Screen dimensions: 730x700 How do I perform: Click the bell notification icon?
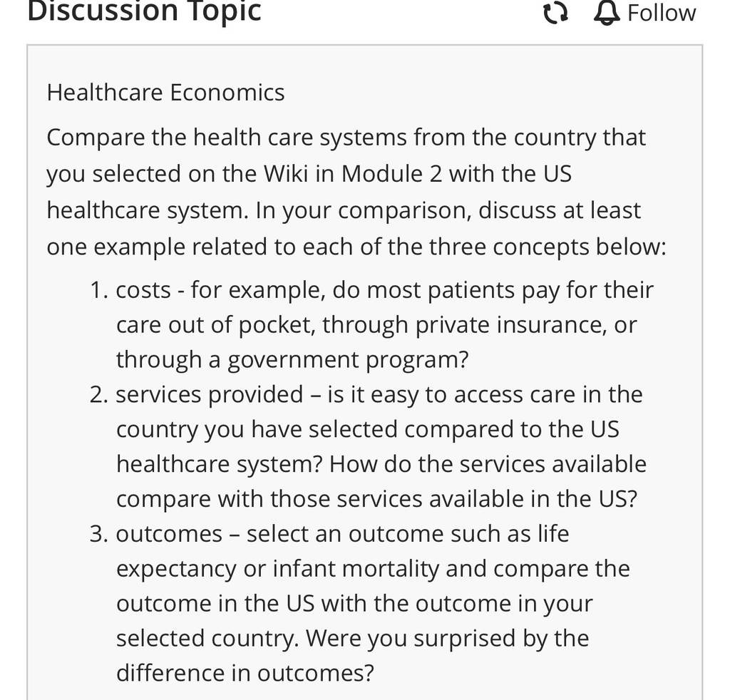[x=607, y=13]
